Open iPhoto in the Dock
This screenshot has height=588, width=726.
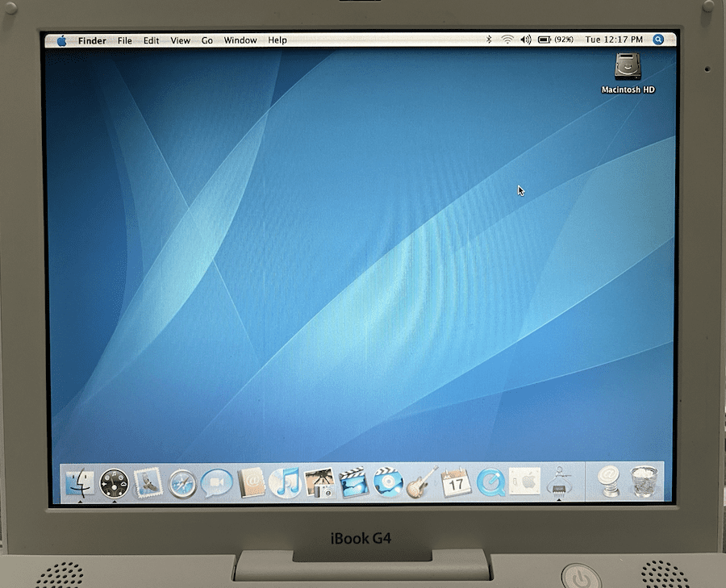coord(319,483)
